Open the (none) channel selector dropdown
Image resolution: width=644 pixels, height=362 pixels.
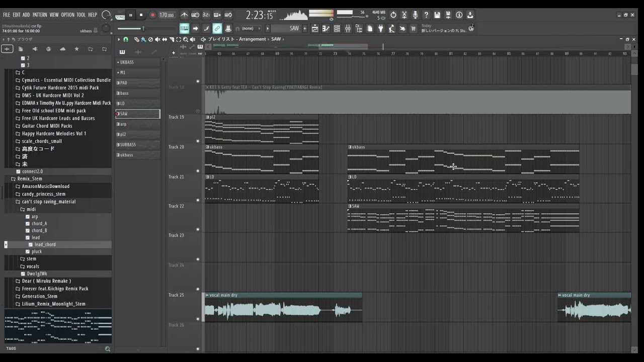(250, 29)
